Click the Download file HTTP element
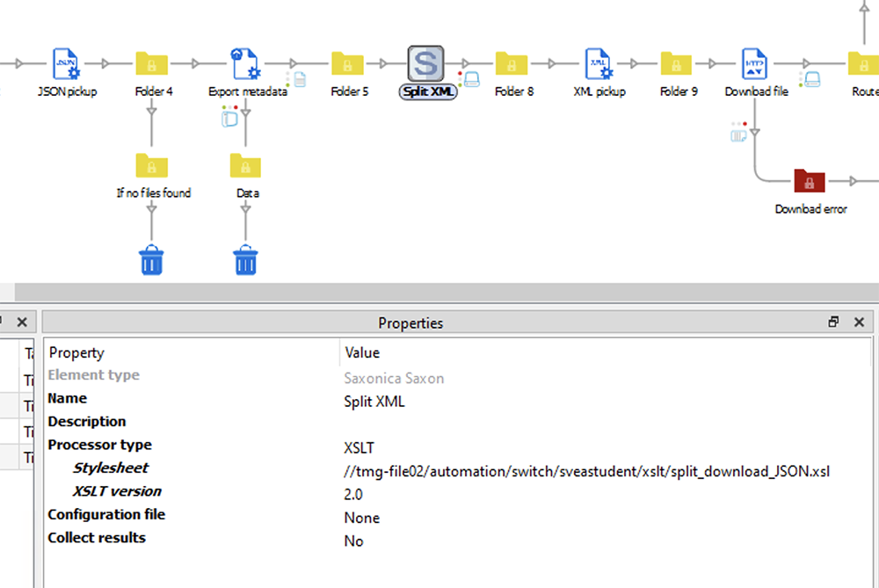The image size is (879, 588). (x=755, y=64)
